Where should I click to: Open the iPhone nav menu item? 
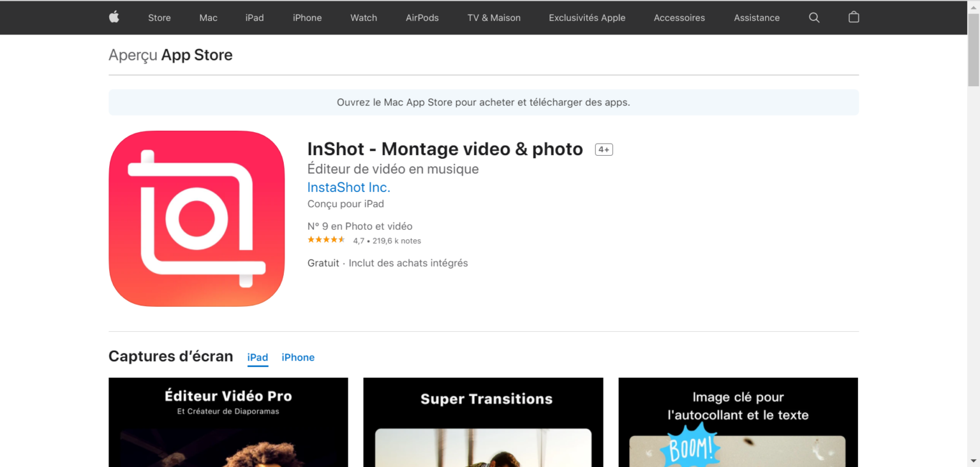[x=307, y=18]
